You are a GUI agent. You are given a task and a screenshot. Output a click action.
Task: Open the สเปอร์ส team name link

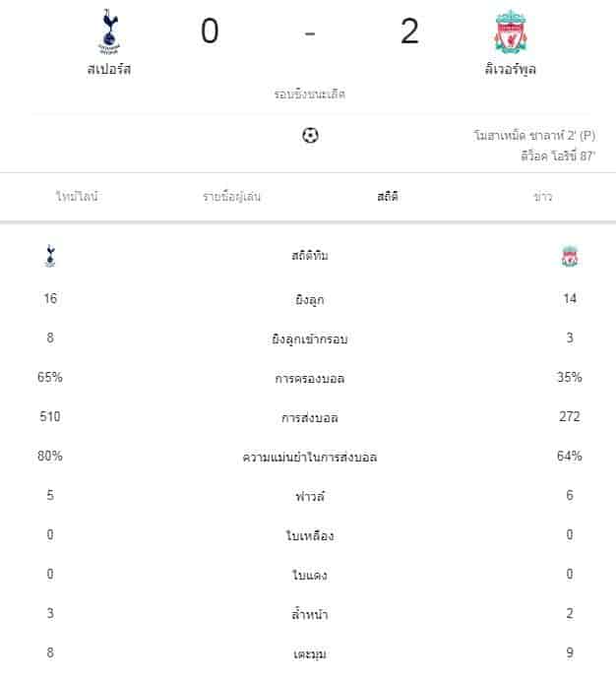click(x=108, y=70)
